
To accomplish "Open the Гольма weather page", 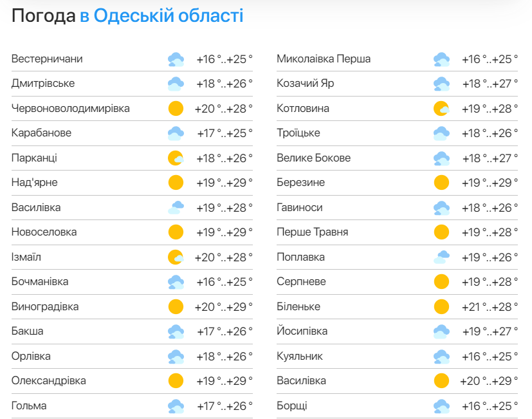I will [29, 405].
